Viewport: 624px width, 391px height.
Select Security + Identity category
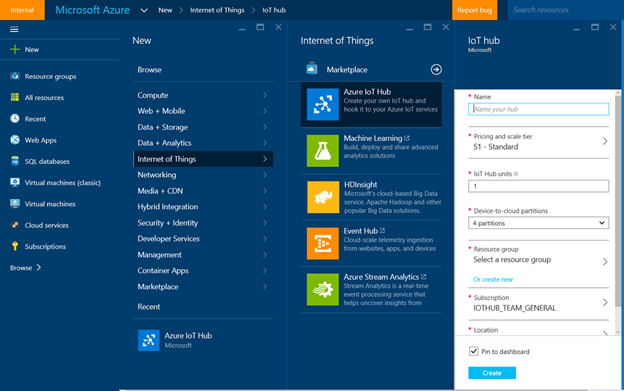pyautogui.click(x=203, y=222)
